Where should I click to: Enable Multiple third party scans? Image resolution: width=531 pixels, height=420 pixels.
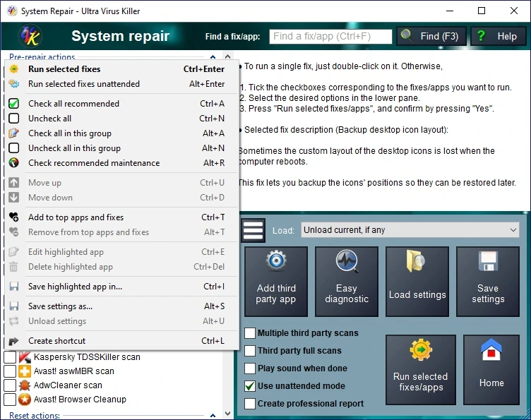click(x=250, y=333)
